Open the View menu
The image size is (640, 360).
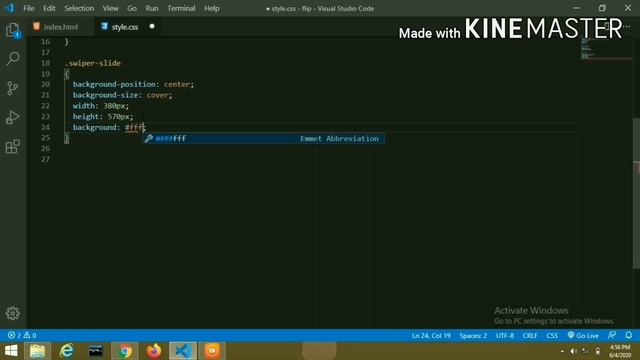tap(110, 8)
